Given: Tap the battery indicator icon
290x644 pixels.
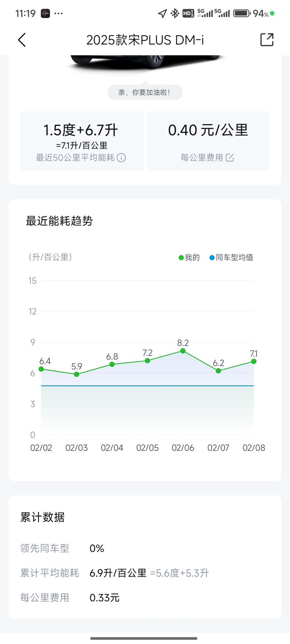Looking at the screenshot, I should [x=242, y=14].
